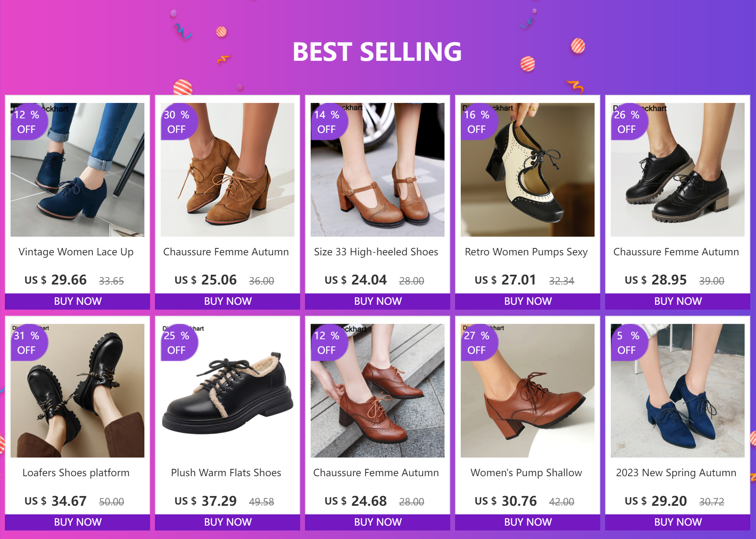The width and height of the screenshot is (756, 539).
Task: Buy the Vintage Women Lace Up shoes now
Action: 77,301
